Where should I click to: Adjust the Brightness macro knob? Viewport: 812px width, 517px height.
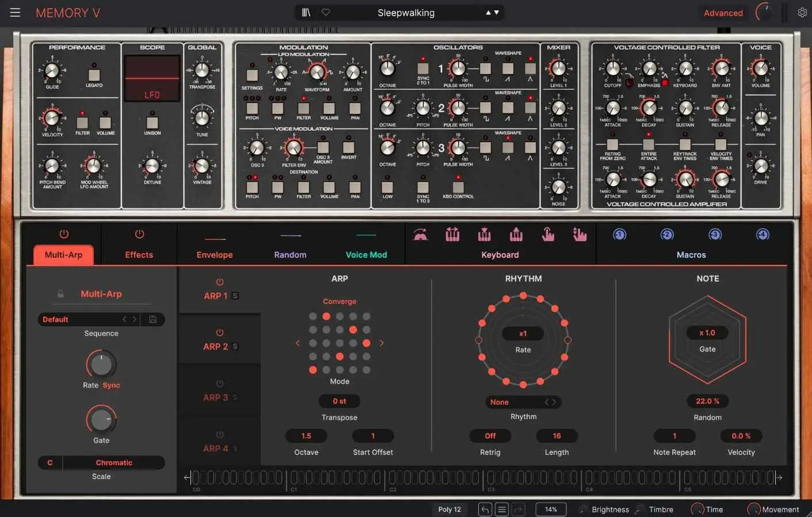(x=584, y=510)
